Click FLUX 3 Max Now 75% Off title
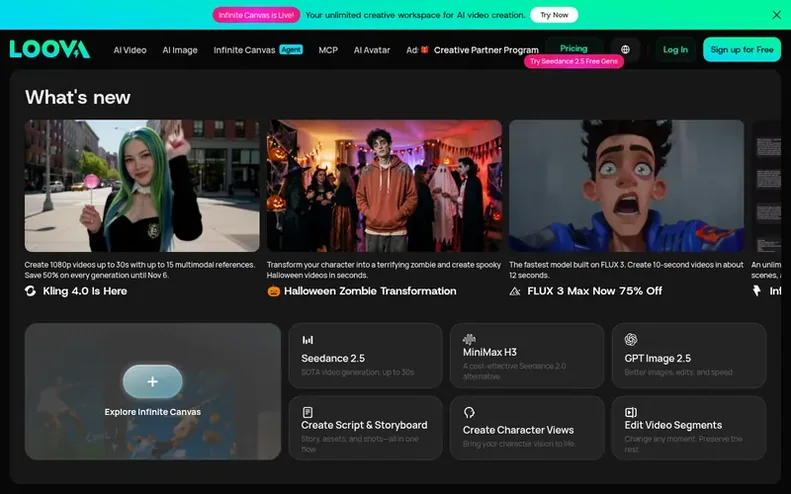 click(x=595, y=291)
